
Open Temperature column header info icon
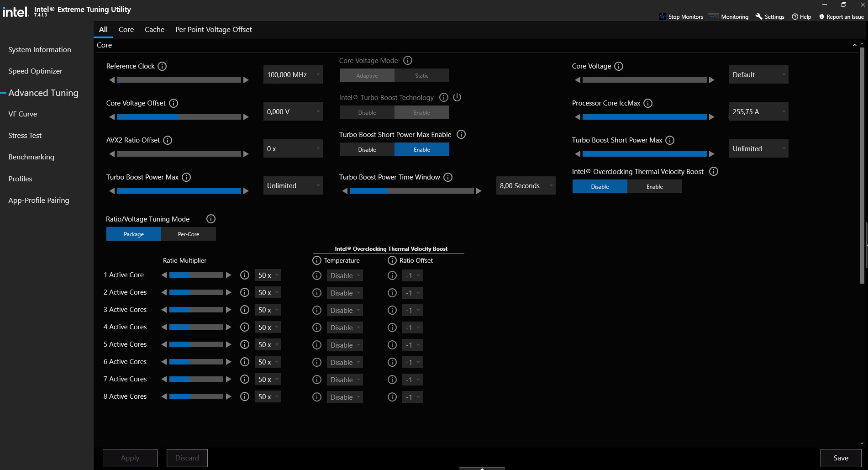pyautogui.click(x=317, y=260)
